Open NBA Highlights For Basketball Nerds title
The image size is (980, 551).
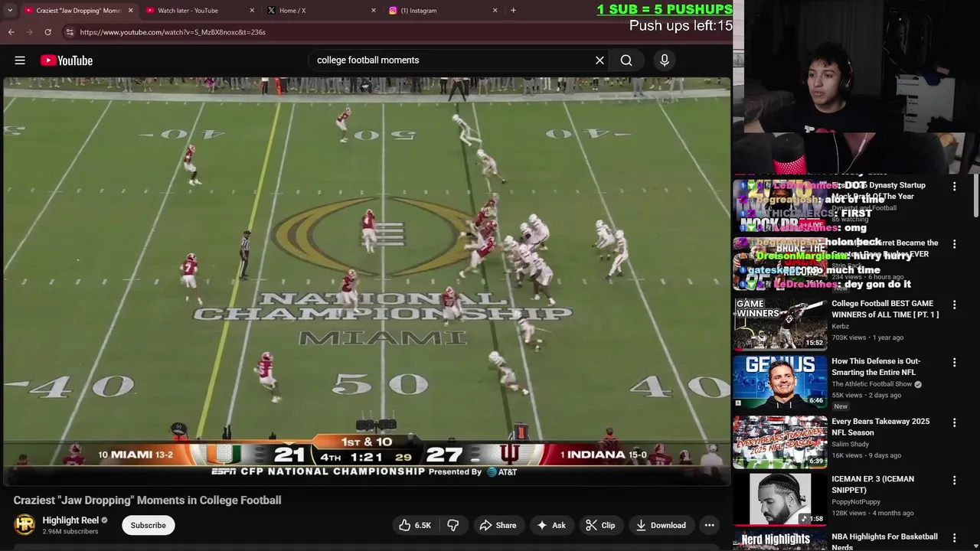pos(885,541)
